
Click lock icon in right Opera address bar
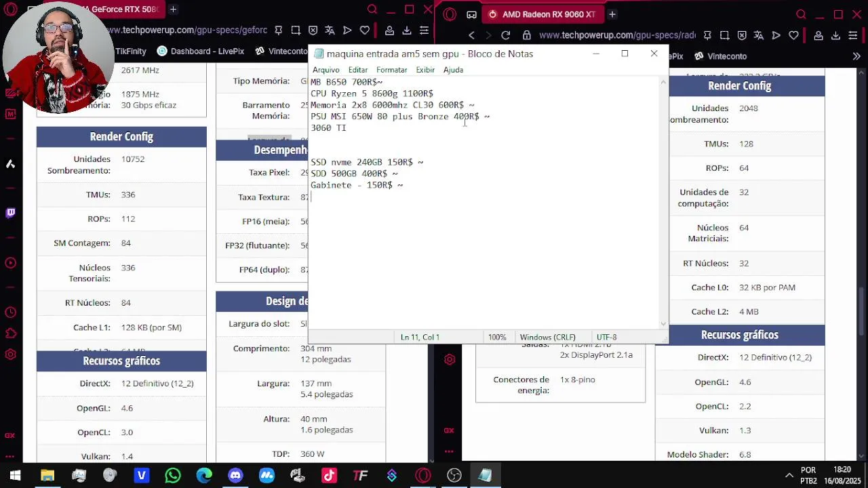click(527, 35)
